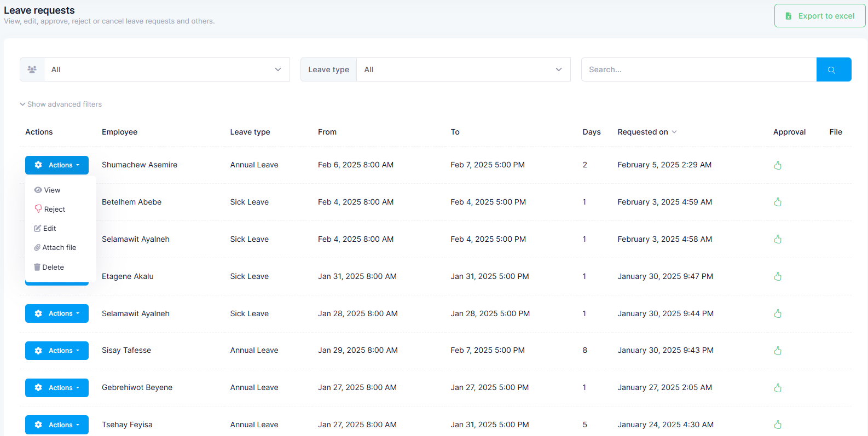This screenshot has height=436, width=868.
Task: Click the employee group icon beside filter
Action: coord(32,69)
